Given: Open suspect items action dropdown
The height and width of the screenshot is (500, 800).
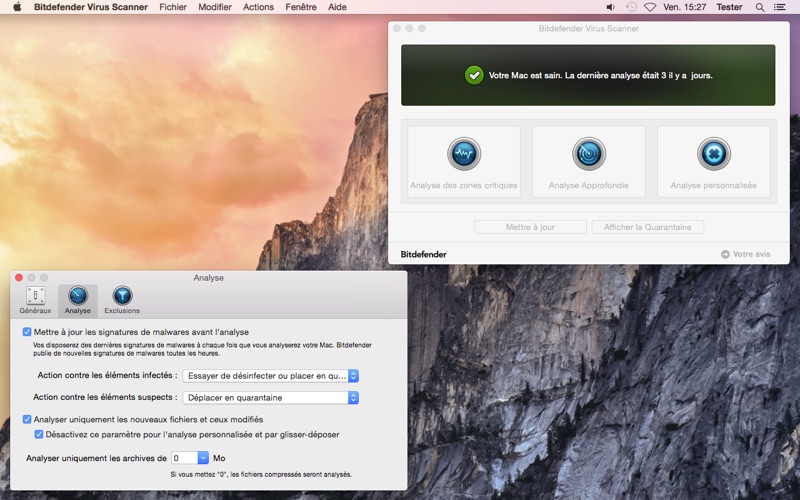Looking at the screenshot, I should pos(270,397).
